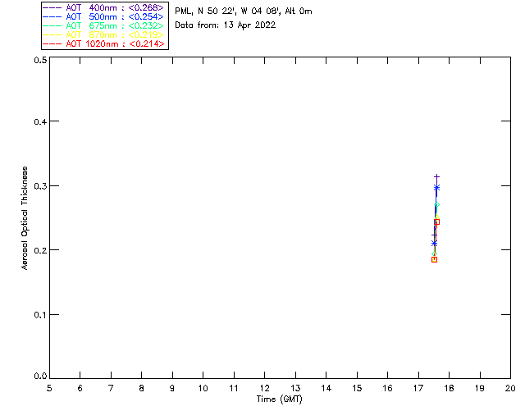Click the Aerosol Optical Thickness axis label
This screenshot has width=525, height=420.
(25, 218)
